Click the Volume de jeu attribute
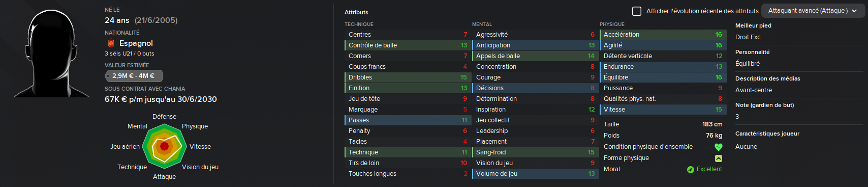The height and width of the screenshot is (187, 868). click(x=535, y=174)
